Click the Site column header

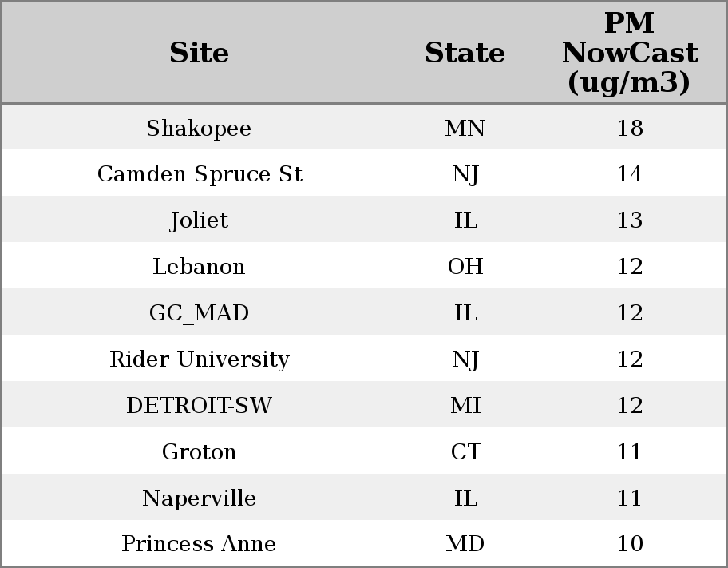click(x=199, y=53)
